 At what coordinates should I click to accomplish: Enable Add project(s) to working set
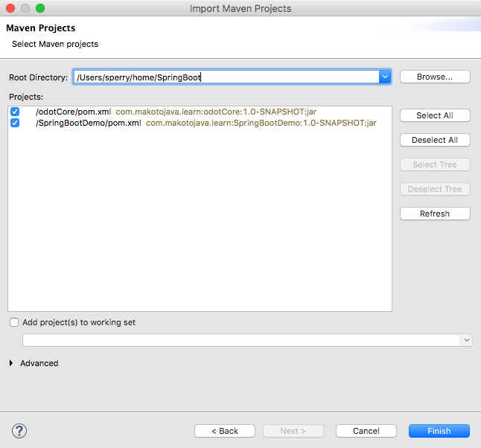click(14, 322)
